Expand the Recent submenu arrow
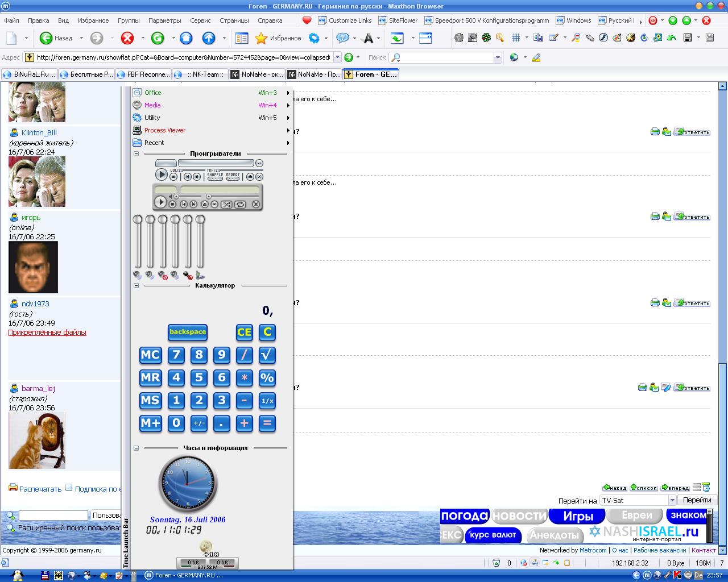This screenshot has height=582, width=728. 288,143
